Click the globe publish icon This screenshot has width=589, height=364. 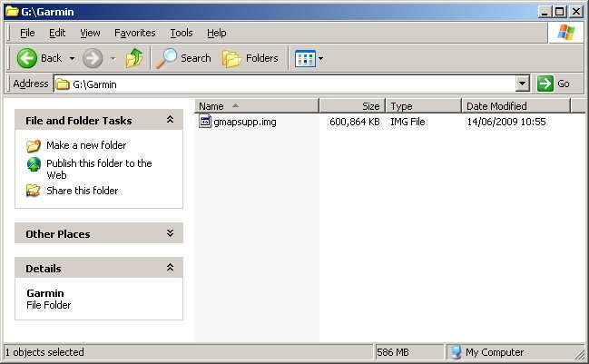click(x=34, y=164)
